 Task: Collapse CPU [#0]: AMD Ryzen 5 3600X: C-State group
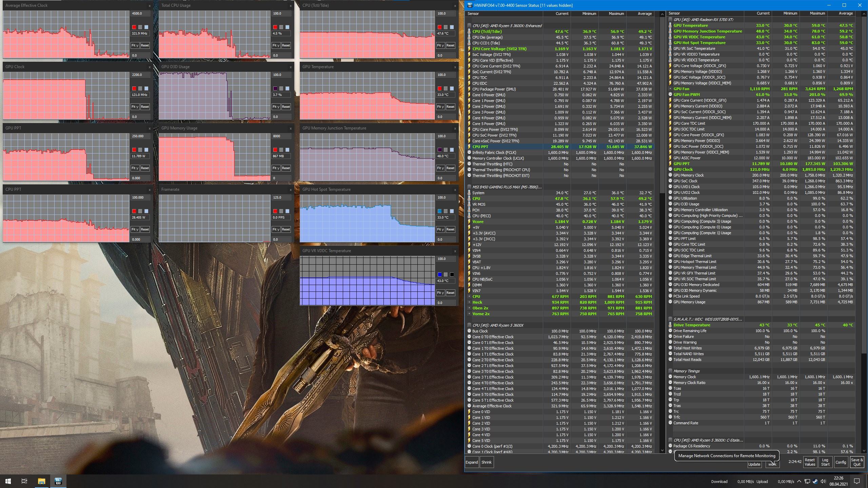pyautogui.click(x=670, y=440)
